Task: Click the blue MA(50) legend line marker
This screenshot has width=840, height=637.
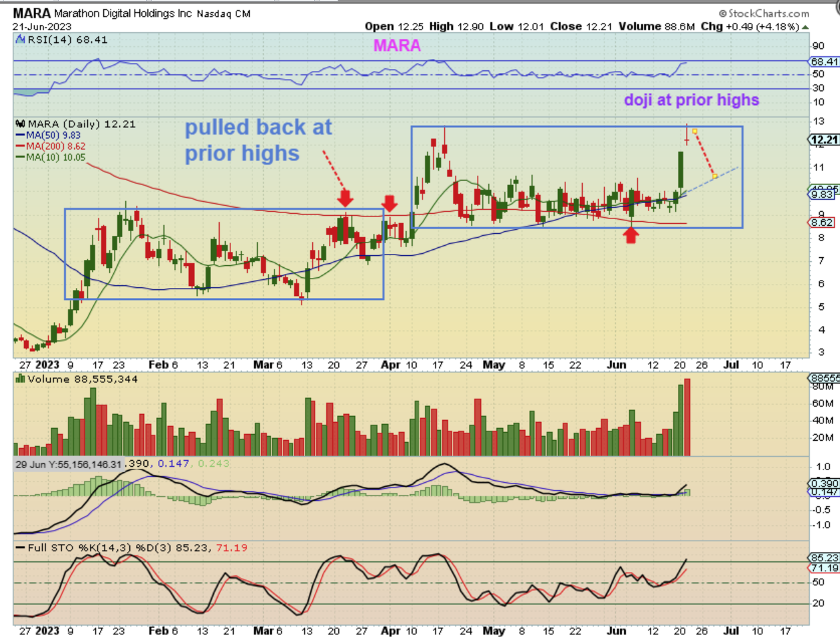Action: pyautogui.click(x=19, y=135)
